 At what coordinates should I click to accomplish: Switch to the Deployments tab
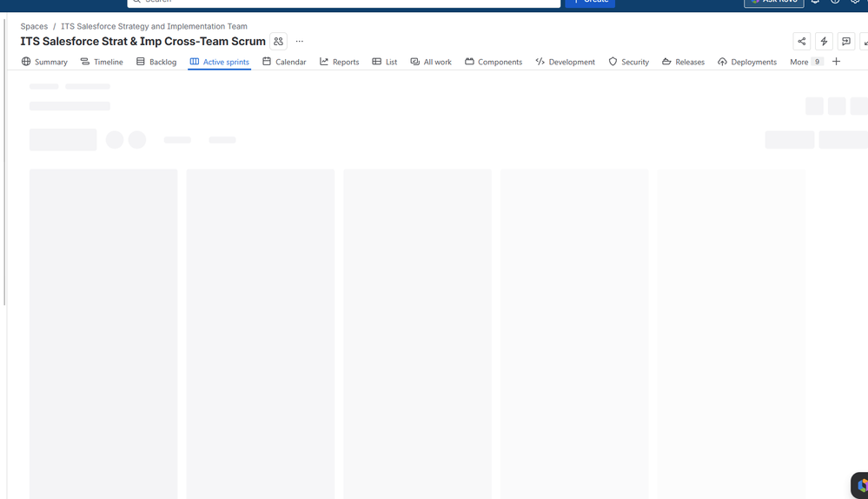click(x=746, y=62)
